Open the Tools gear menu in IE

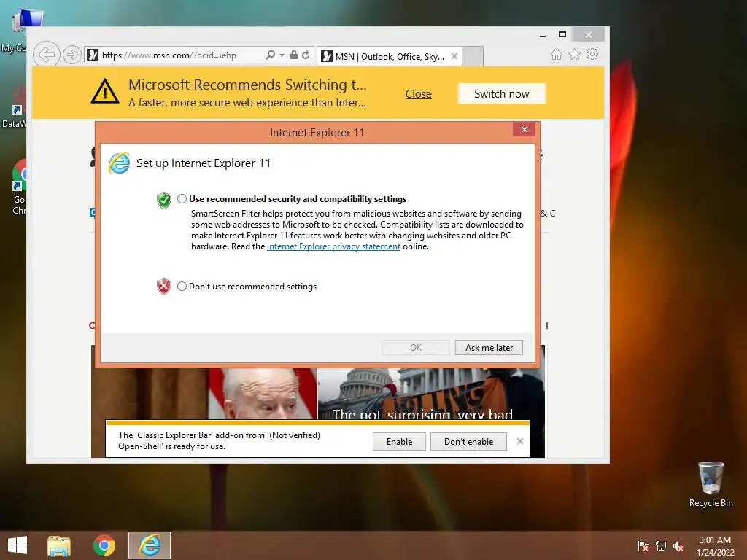pos(592,54)
